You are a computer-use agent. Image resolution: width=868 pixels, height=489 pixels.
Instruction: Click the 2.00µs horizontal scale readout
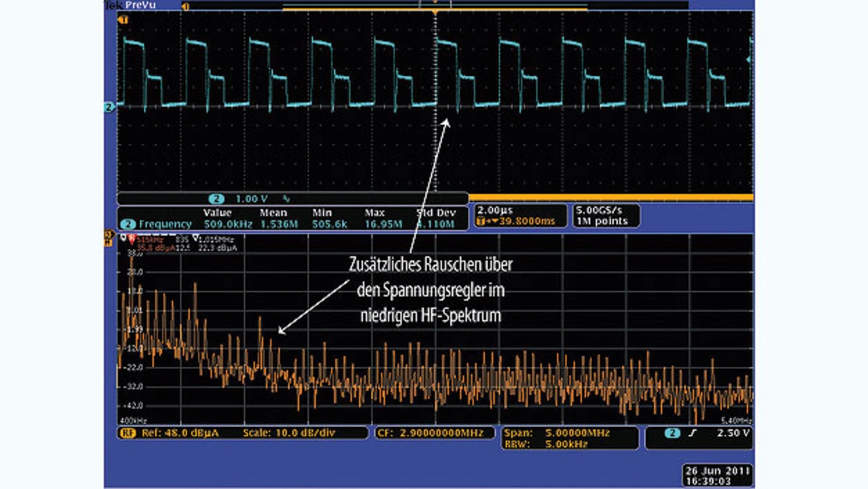coord(496,210)
